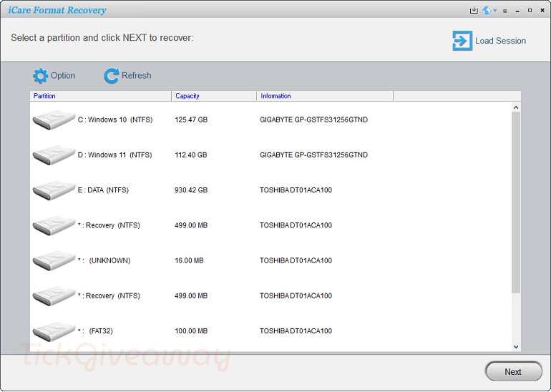Click the drive icon for the UNKNOWN partition
The width and height of the screenshot is (551, 392).
[x=54, y=260]
